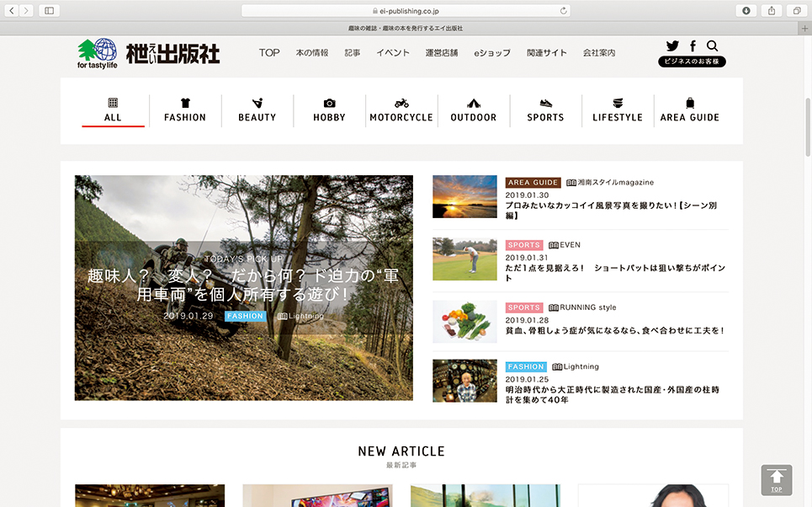Open the Safari downloads icon

pos(746,10)
